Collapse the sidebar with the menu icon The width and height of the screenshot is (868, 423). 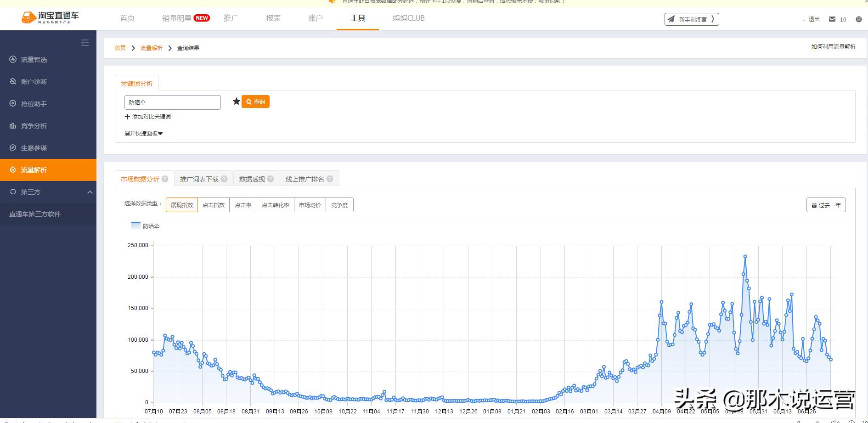85,43
